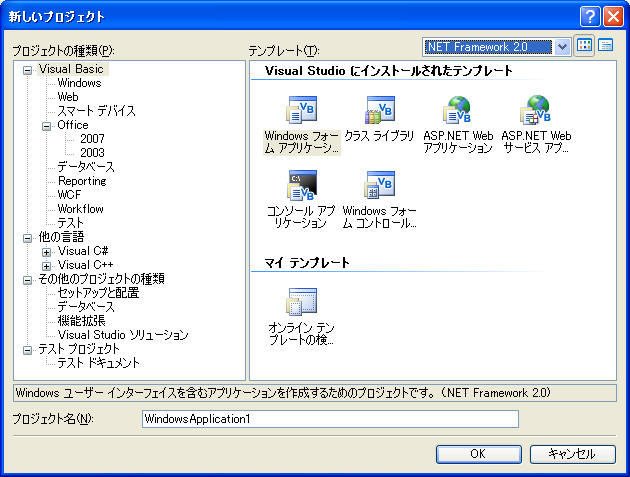
Task: Close the 新しいプロジェクト dialog
Action: click(x=613, y=16)
